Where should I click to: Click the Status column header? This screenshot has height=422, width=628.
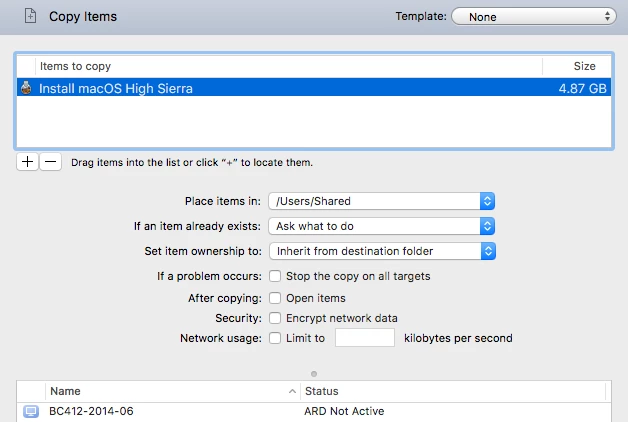coord(453,391)
